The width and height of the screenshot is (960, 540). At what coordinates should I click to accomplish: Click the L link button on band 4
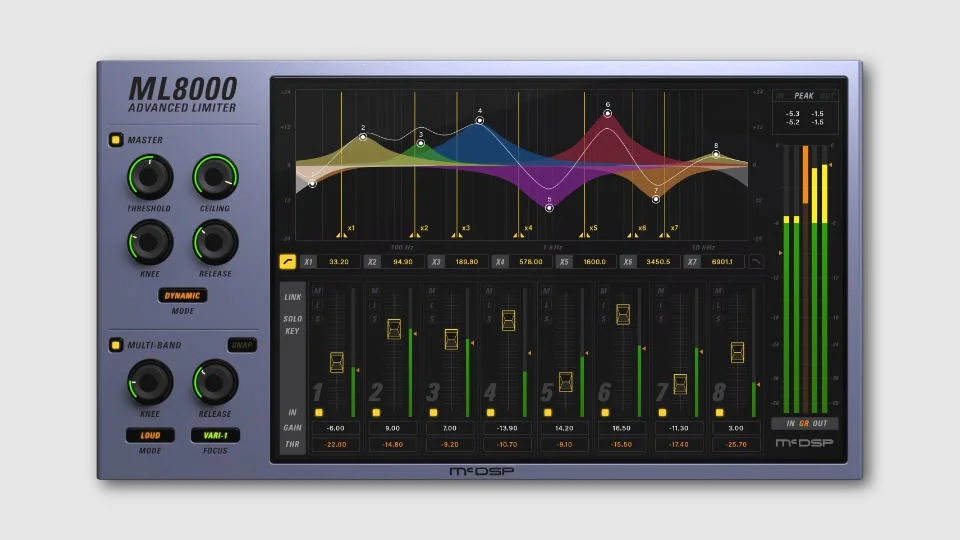489,305
